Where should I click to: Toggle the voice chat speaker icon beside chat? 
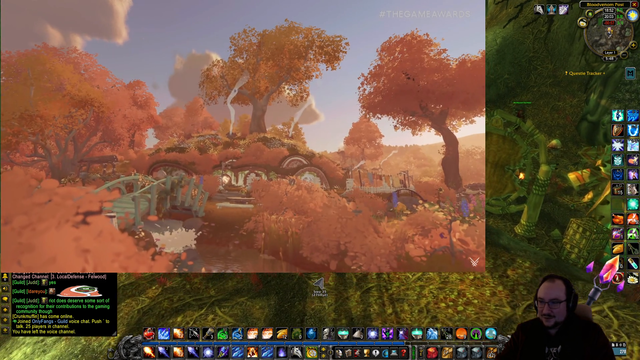click(x=5, y=289)
